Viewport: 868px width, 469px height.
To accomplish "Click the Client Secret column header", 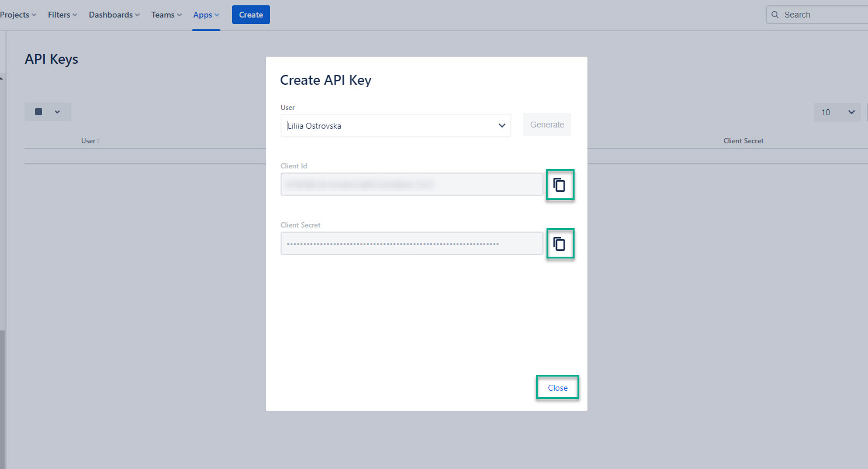I will click(743, 141).
